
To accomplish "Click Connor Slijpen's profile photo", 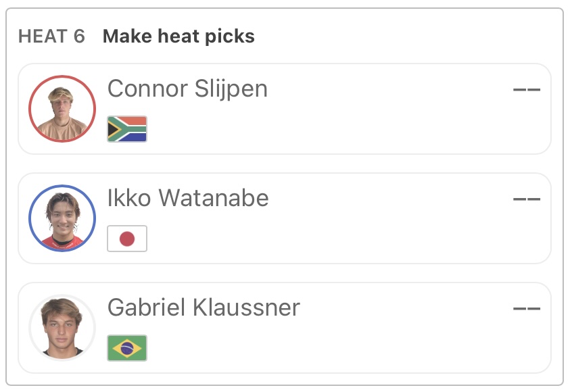I will (62, 109).
